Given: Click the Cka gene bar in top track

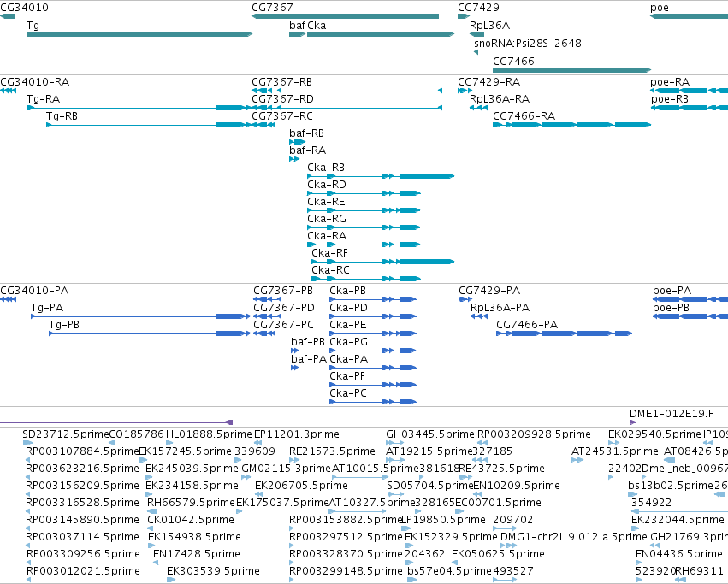Looking at the screenshot, I should (x=381, y=34).
